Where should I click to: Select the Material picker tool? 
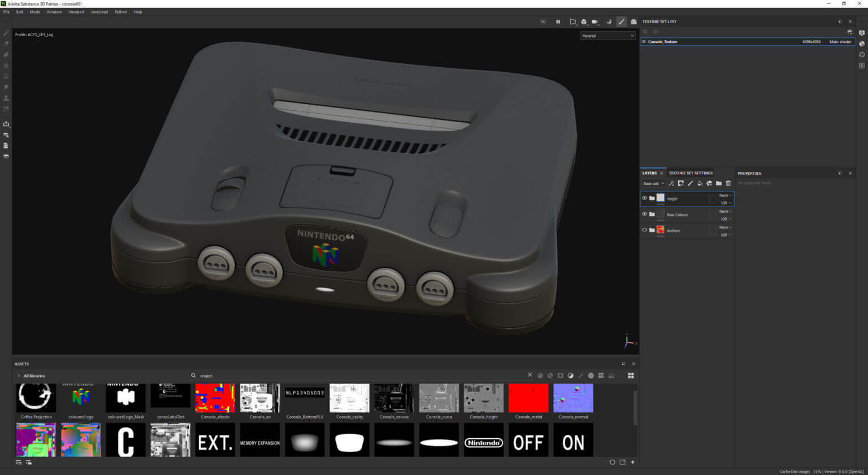point(6,109)
